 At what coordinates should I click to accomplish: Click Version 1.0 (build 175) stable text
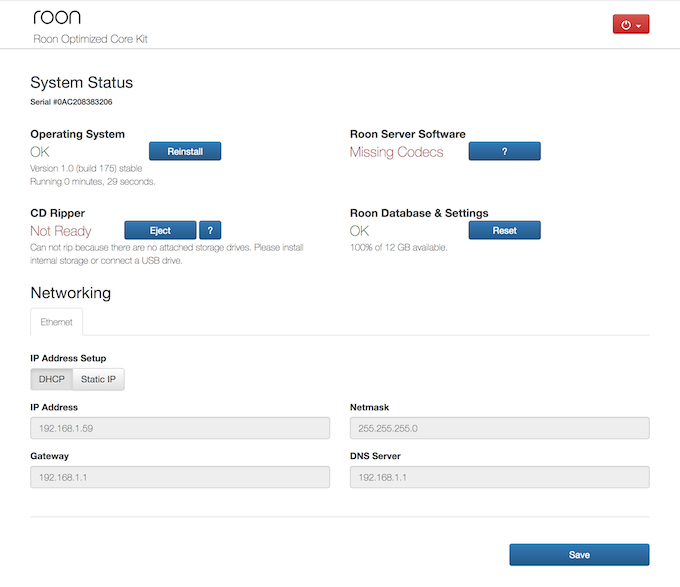click(x=86, y=168)
